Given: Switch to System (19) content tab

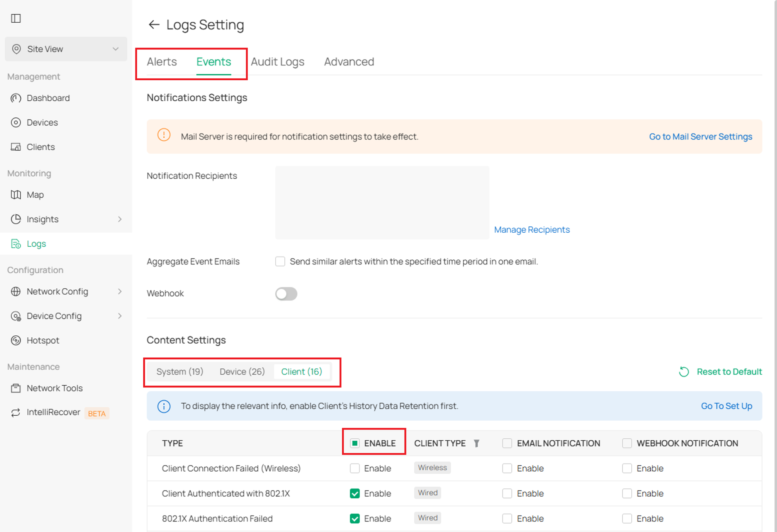Looking at the screenshot, I should coord(180,371).
